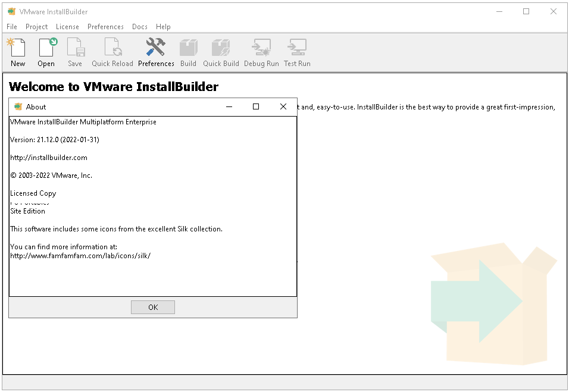
Task: Close the VMware InstallBuilder main window
Action: [554, 12]
